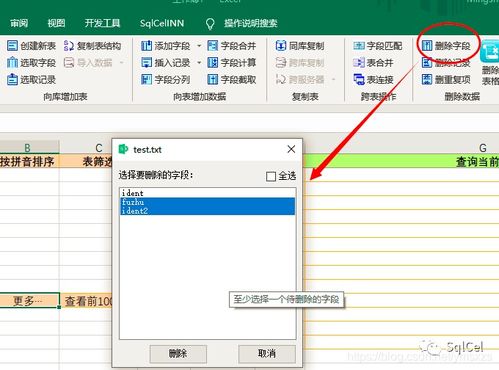
Task: Click the 操作说明搜索 search box
Action: tap(251, 23)
